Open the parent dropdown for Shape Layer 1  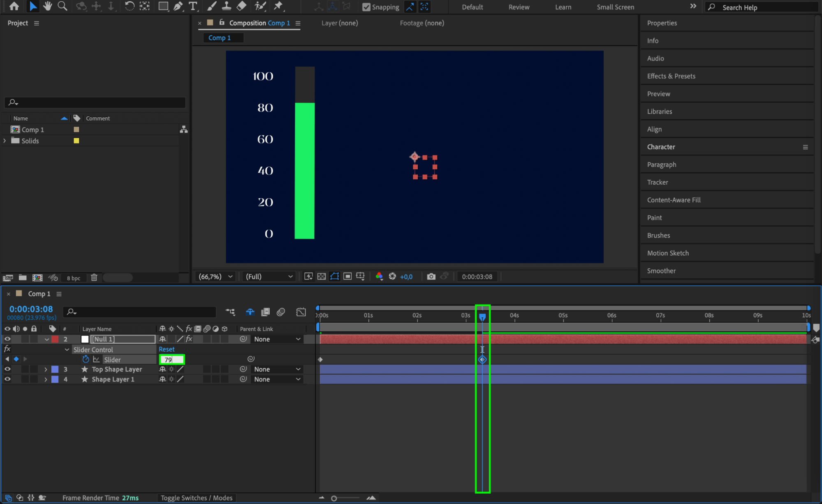277,379
